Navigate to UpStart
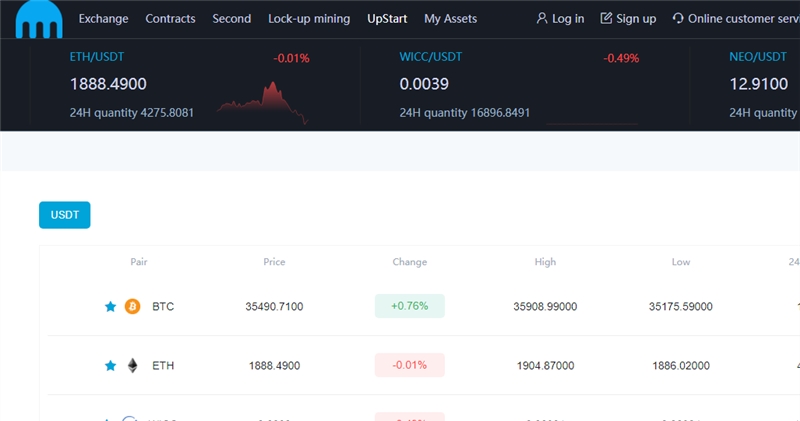This screenshot has height=421, width=800. 387,19
